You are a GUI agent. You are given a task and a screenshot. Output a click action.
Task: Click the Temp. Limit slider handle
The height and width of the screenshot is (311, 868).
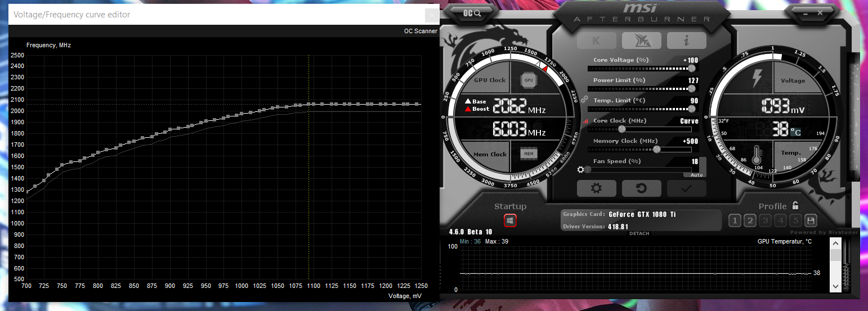pos(692,109)
